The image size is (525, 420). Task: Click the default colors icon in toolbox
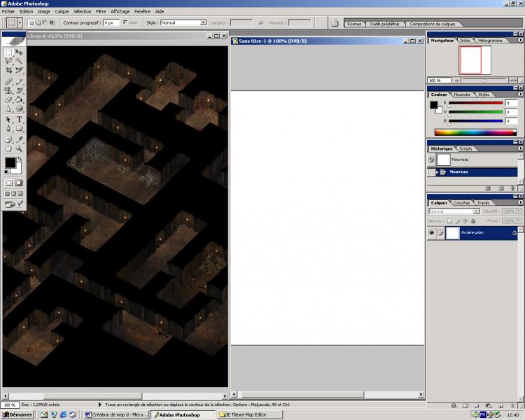click(7, 172)
